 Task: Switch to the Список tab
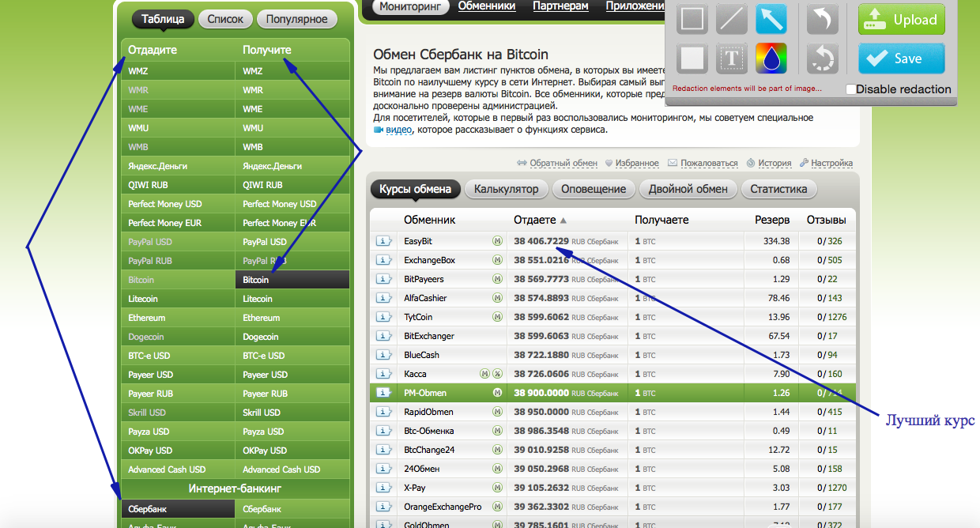tap(226, 19)
